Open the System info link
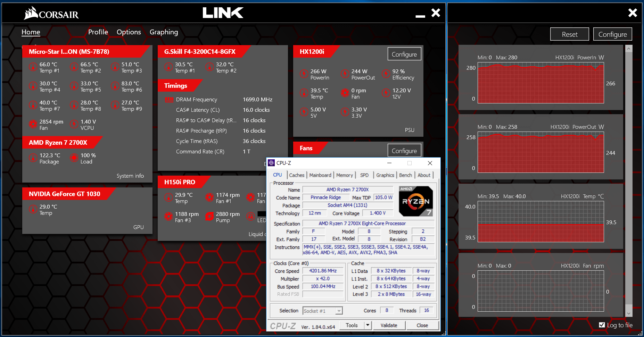Viewport: 644px width, 337px height. tap(130, 176)
